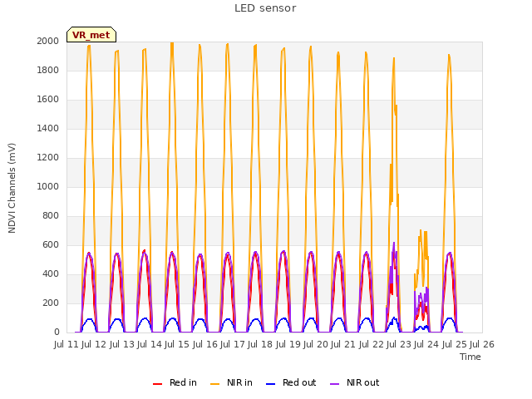
Task: Click the Jul 21 x-axis label
Action: 344,344
